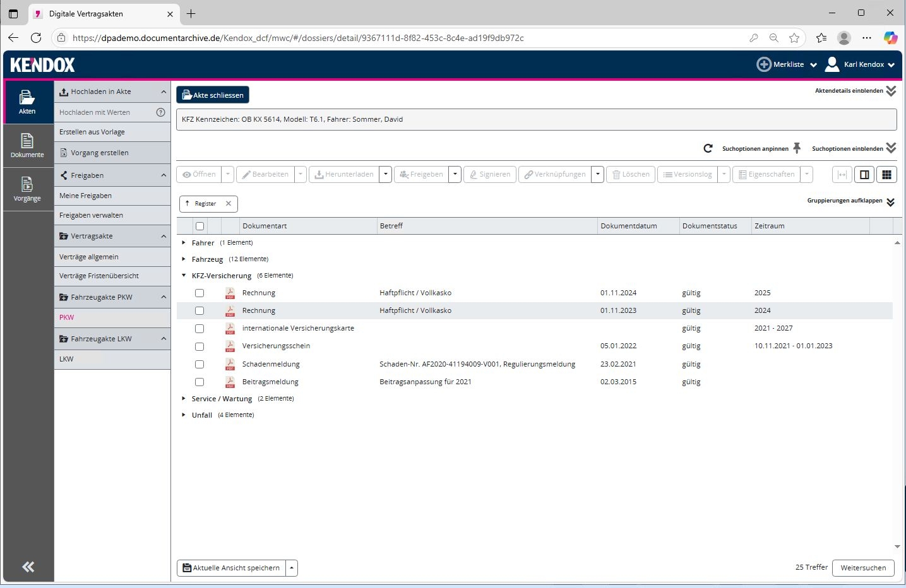906x588 pixels.
Task: Tick the Schadenmeldung row checkbox
Action: click(x=200, y=364)
